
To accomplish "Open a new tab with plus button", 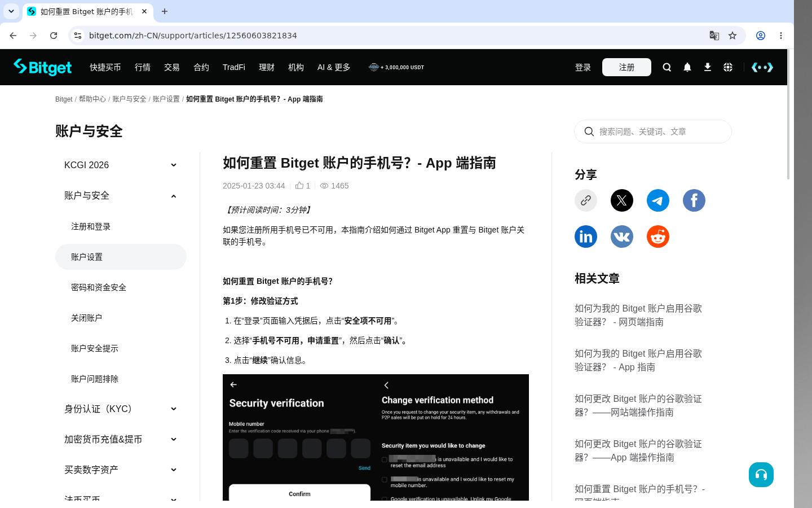I will [x=165, y=11].
